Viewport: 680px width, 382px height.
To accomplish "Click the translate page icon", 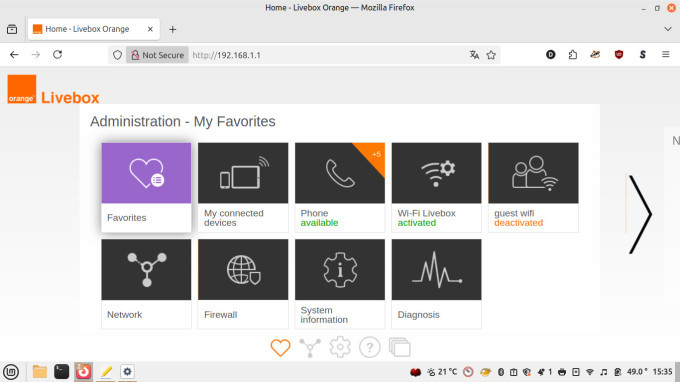I will coord(474,55).
